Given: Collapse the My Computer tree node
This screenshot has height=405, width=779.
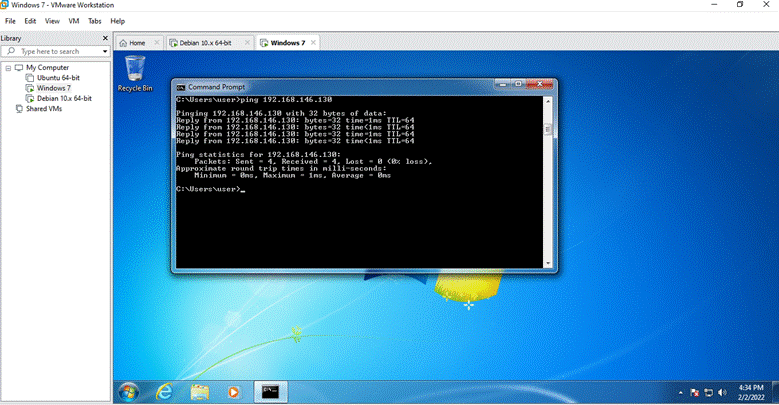Looking at the screenshot, I should click(x=8, y=68).
